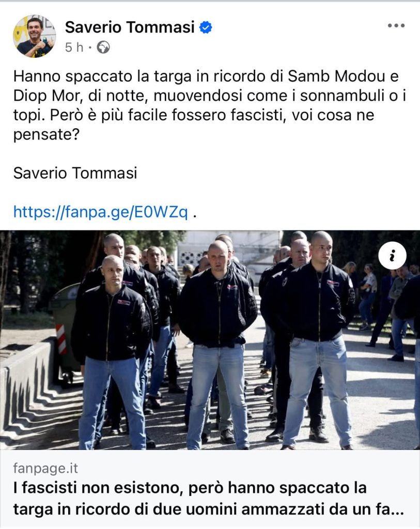The height and width of the screenshot is (529, 420).
Task: Tap the info icon on the photo
Action: [392, 255]
